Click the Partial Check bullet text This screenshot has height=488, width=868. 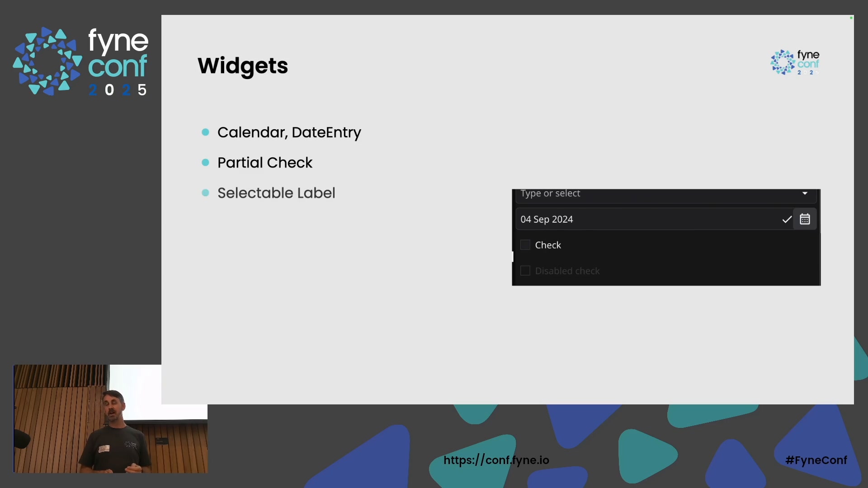[x=264, y=163]
